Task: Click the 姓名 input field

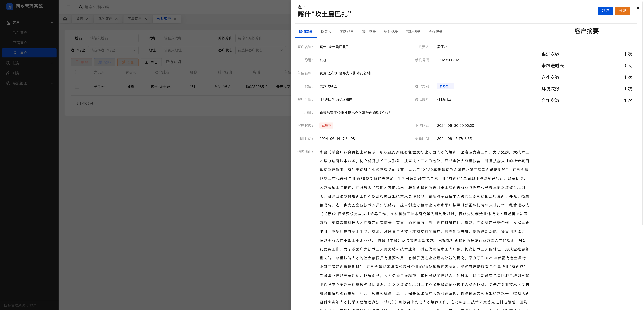Action: tap(113, 38)
